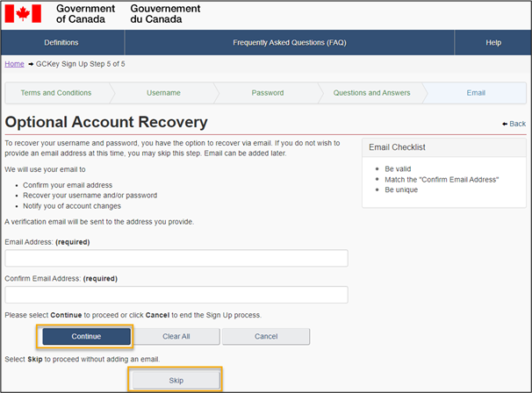Select the Questions and Answers step
The width and height of the screenshot is (532, 393).
(371, 93)
